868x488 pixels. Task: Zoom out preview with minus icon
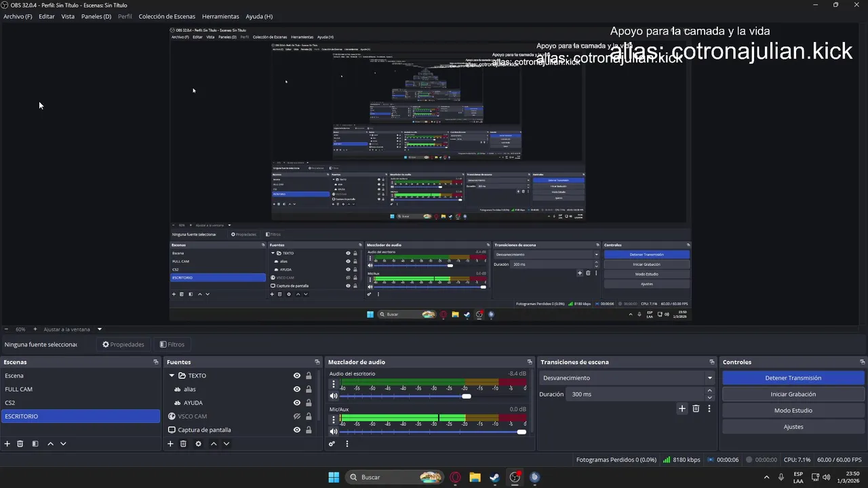click(x=6, y=329)
